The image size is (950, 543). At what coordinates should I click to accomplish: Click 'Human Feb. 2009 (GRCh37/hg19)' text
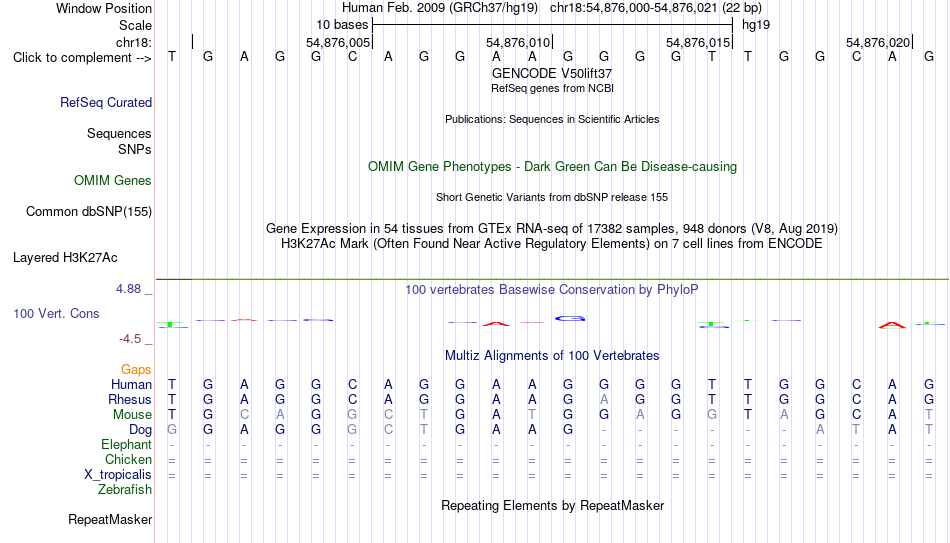[x=440, y=8]
